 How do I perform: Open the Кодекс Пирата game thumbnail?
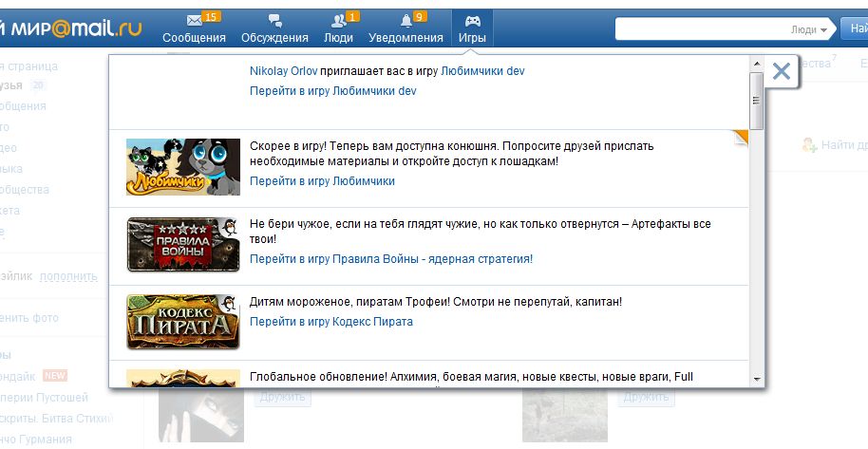[x=183, y=322]
